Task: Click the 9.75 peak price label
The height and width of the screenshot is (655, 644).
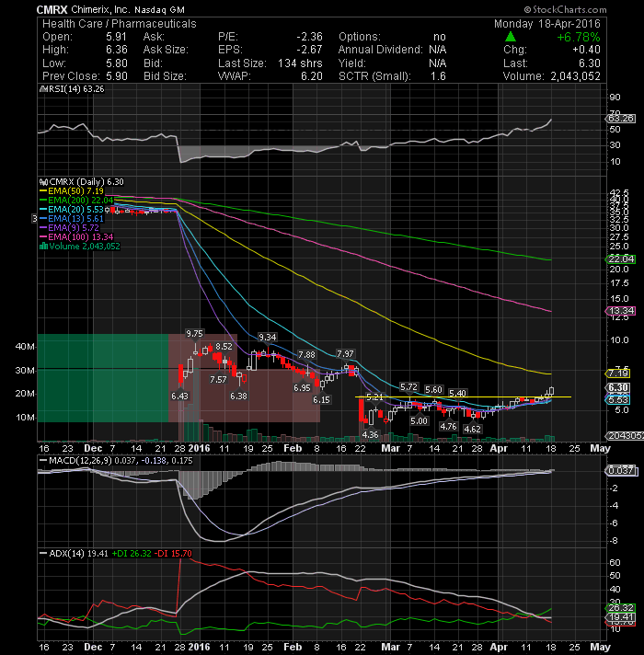Action: [195, 333]
